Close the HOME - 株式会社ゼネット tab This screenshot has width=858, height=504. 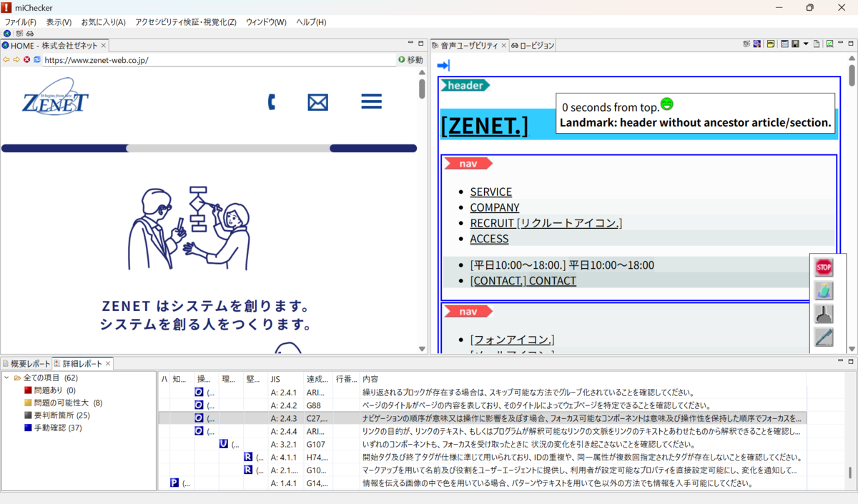coord(103,45)
